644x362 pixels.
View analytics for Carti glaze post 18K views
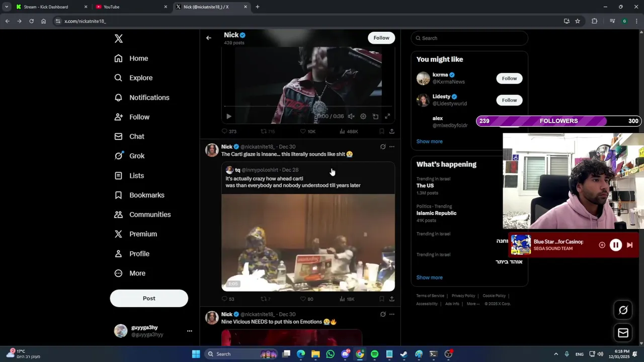(x=347, y=299)
